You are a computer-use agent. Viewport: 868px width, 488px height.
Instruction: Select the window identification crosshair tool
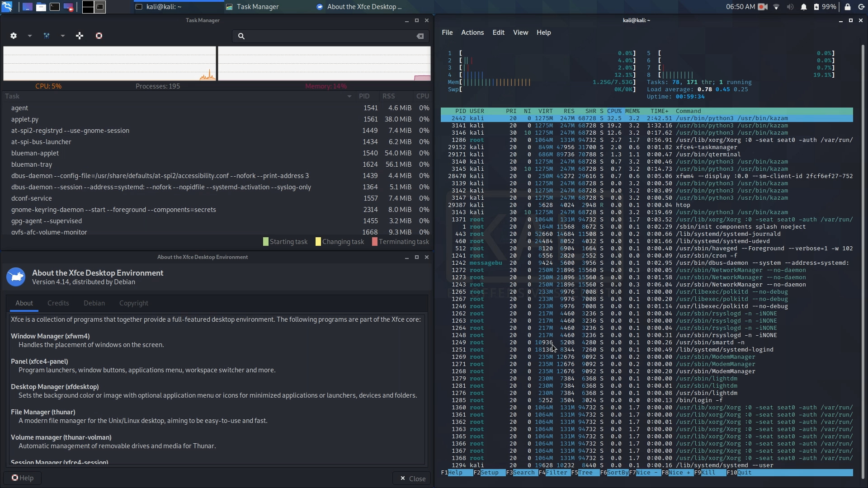(x=80, y=36)
